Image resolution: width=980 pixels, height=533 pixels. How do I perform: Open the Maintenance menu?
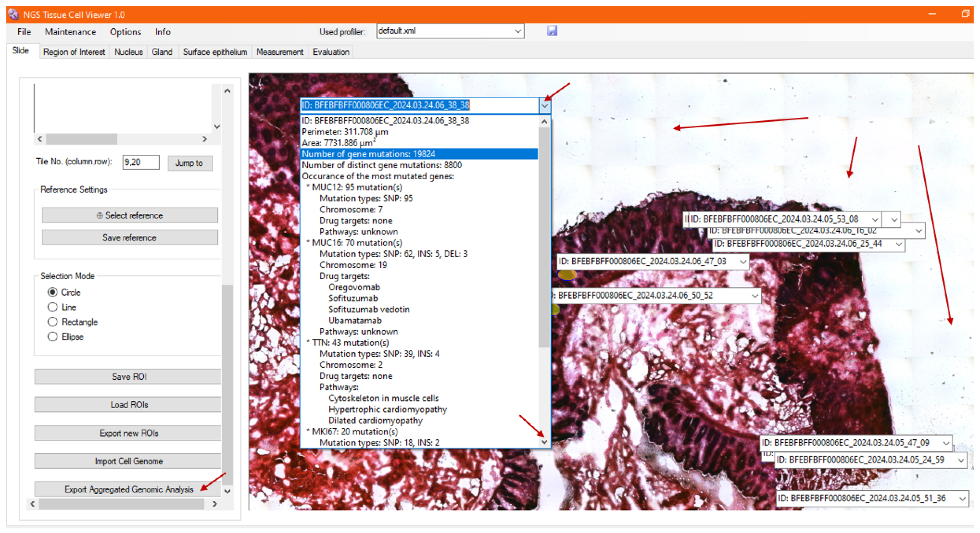(x=70, y=32)
